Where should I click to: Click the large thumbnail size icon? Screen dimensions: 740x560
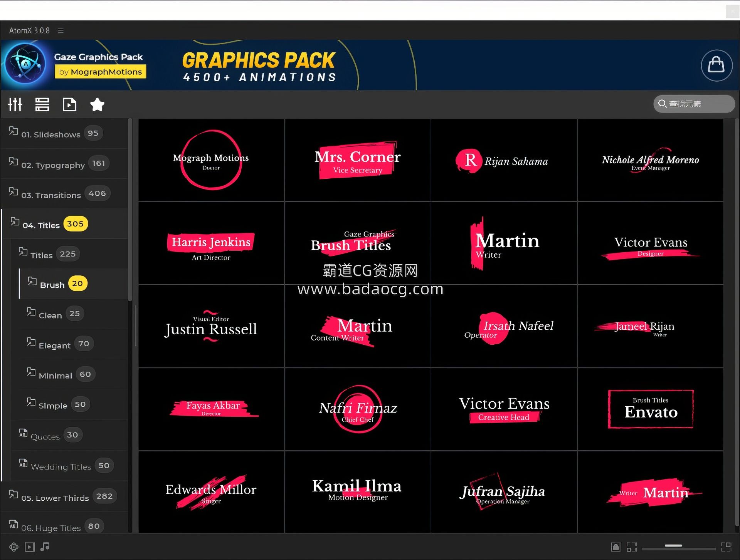726,547
